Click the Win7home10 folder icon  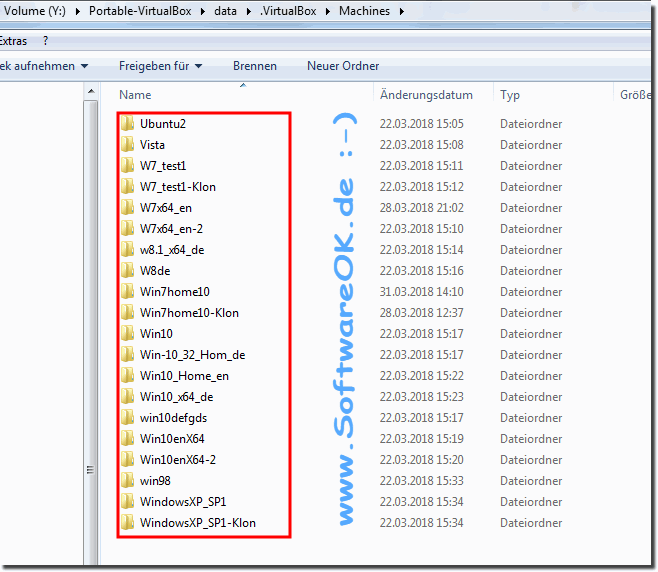(x=128, y=292)
